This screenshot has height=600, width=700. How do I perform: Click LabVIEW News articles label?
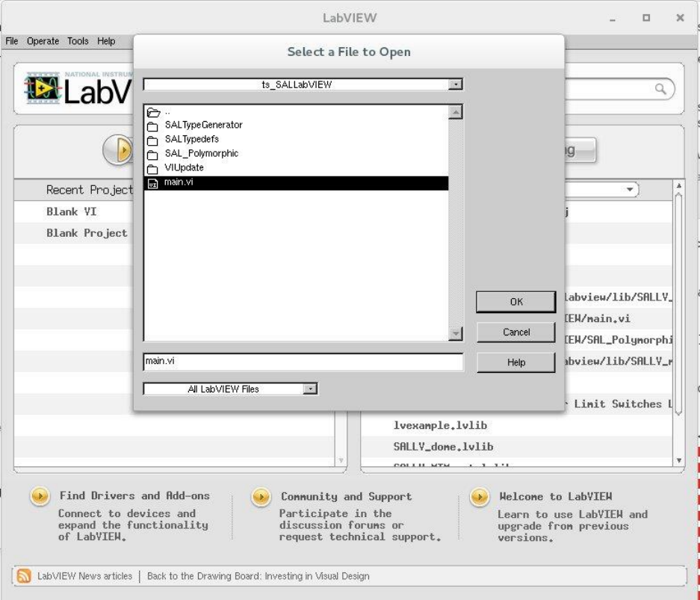[85, 576]
